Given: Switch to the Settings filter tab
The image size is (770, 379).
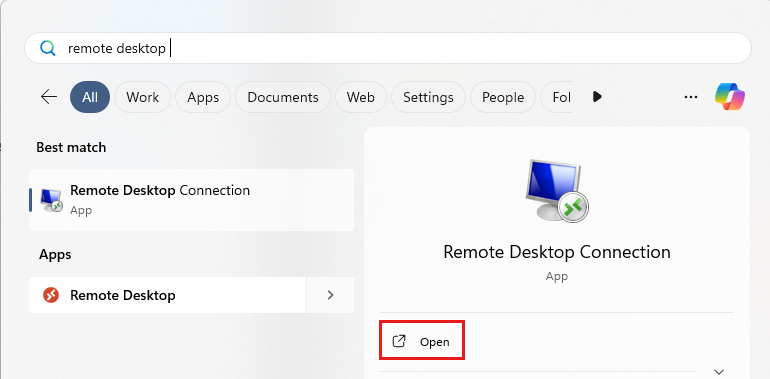Looking at the screenshot, I should point(428,97).
